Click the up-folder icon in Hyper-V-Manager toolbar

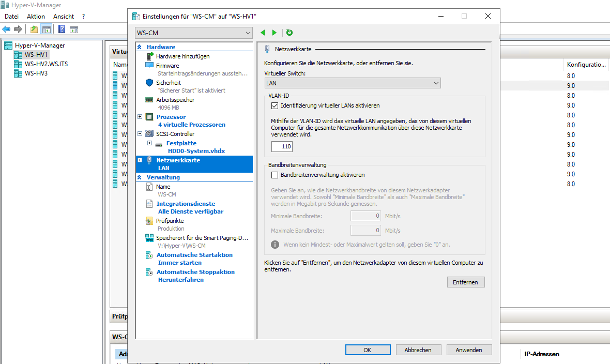(x=34, y=29)
